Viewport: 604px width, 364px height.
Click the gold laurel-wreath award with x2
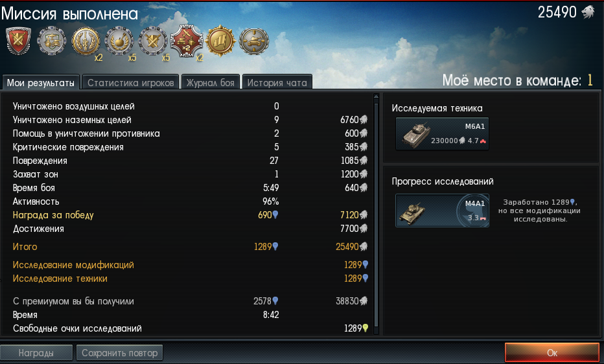coord(86,41)
